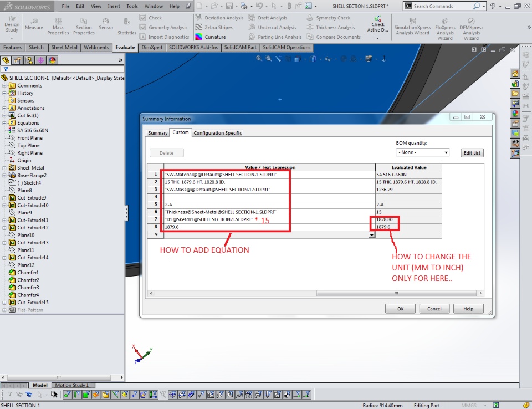532x409 pixels.
Task: Launch FloXpress Analysis Wizard
Action: pyautogui.click(x=445, y=29)
